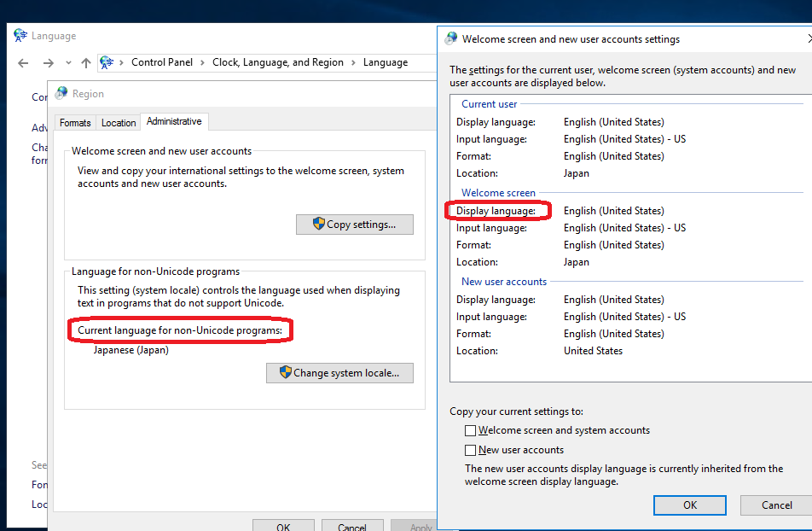Click Current user Input language value
Image resolution: width=812 pixels, height=531 pixels.
(x=624, y=139)
